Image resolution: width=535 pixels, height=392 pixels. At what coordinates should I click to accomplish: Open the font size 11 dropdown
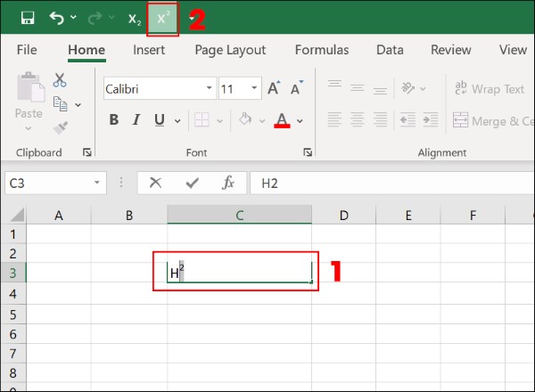point(254,88)
